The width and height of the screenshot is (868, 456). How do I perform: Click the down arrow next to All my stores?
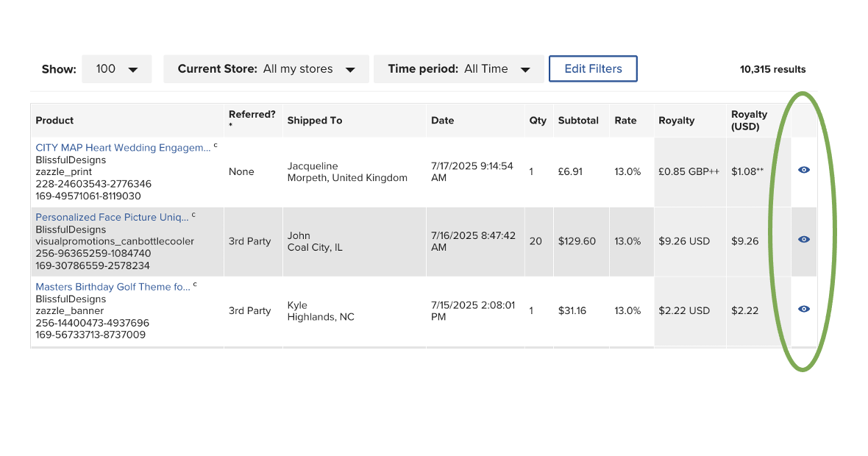pos(350,70)
